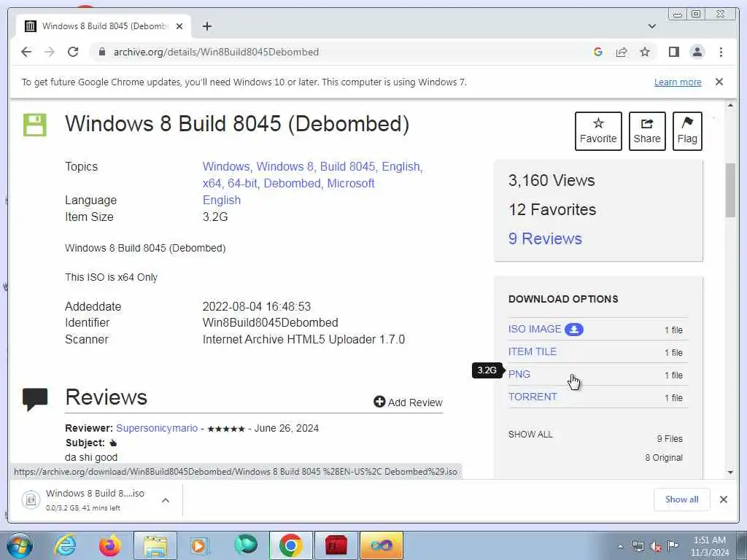Viewport: 747px width, 560px height.
Task: Open the Windows 8 topic link
Action: point(285,167)
